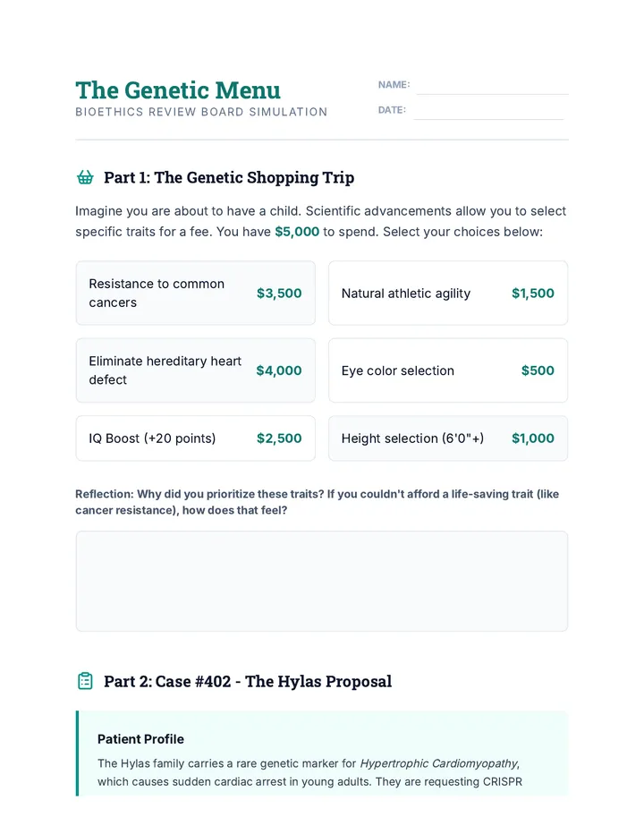The height and width of the screenshot is (834, 644).
Task: Click the DATE input line
Action: pos(488,112)
